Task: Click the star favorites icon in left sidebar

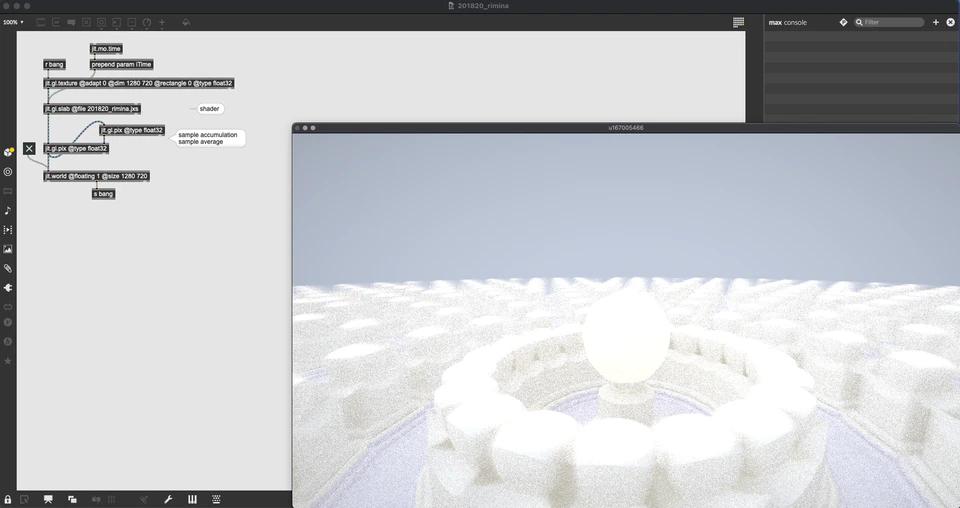Action: click(8, 361)
